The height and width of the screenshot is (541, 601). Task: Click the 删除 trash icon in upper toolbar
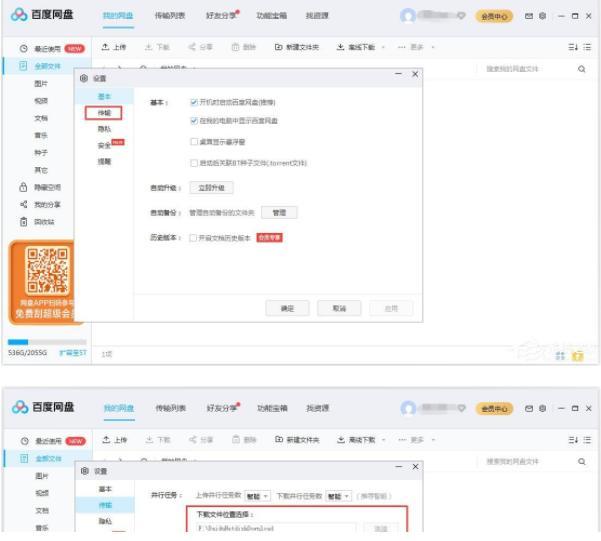coord(235,47)
